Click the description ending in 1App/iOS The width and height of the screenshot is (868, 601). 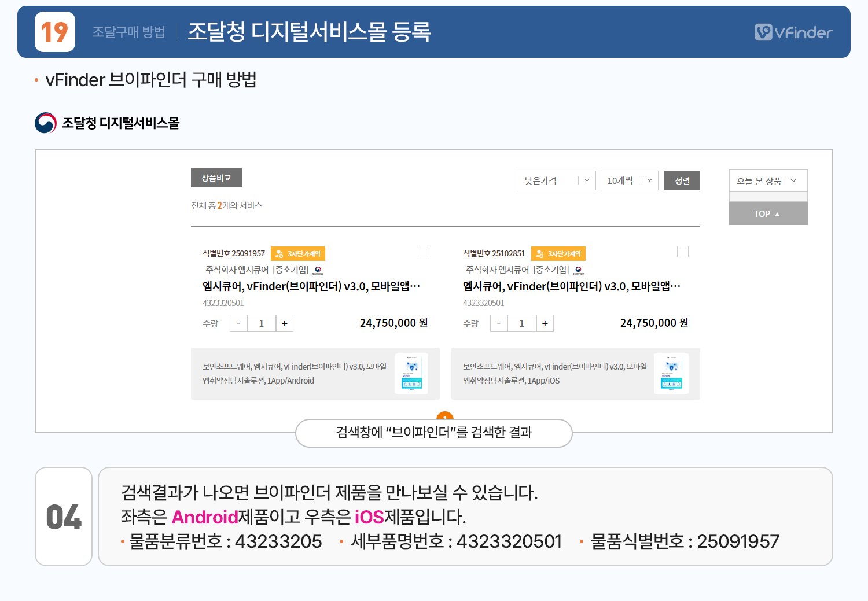pyautogui.click(x=555, y=374)
